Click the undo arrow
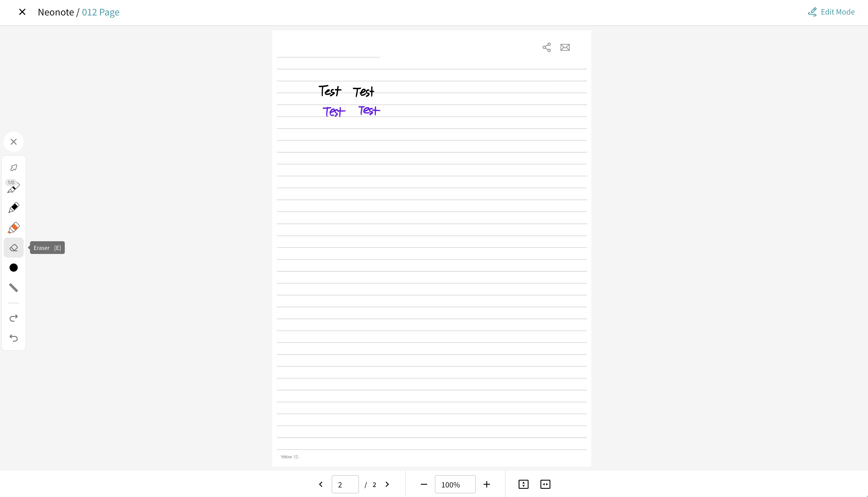Viewport: 868px width, 497px height. 14,338
